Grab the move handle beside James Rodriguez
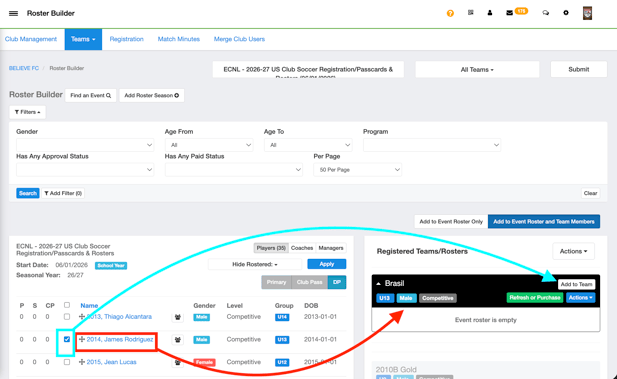The image size is (617, 379). click(82, 339)
